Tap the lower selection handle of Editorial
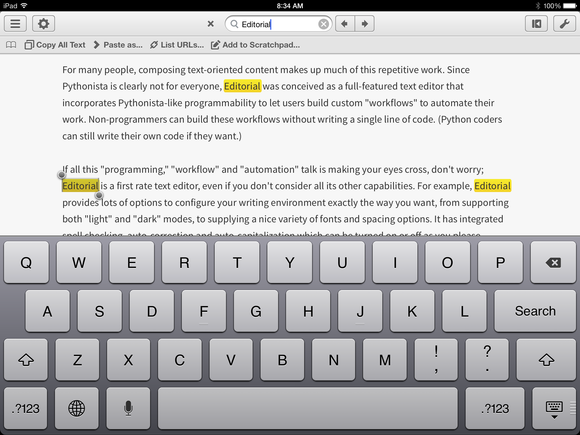 [x=99, y=195]
